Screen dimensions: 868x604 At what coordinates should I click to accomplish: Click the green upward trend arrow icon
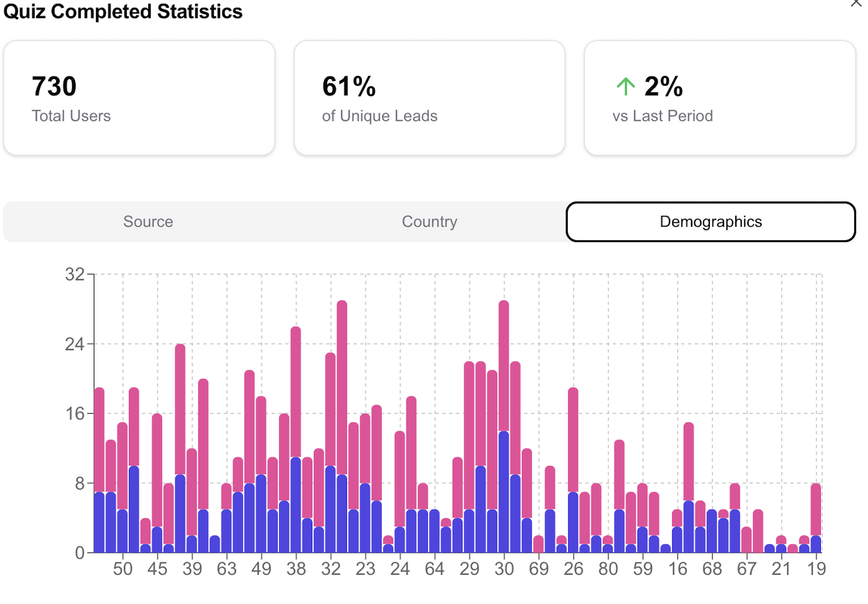[x=625, y=87]
